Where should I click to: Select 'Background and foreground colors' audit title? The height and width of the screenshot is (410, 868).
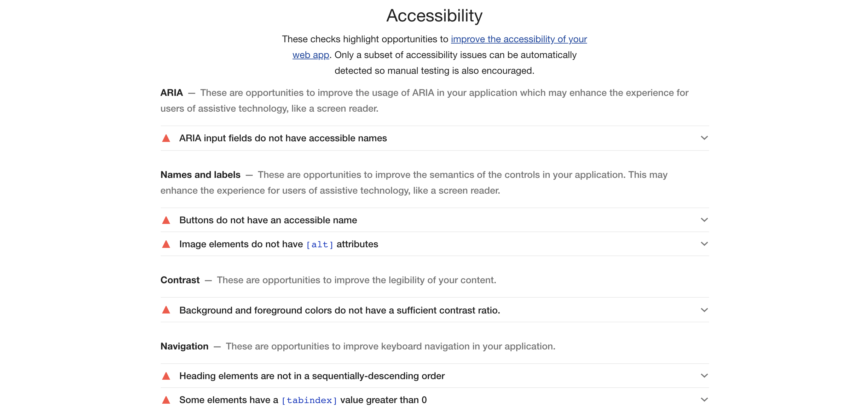tap(339, 310)
